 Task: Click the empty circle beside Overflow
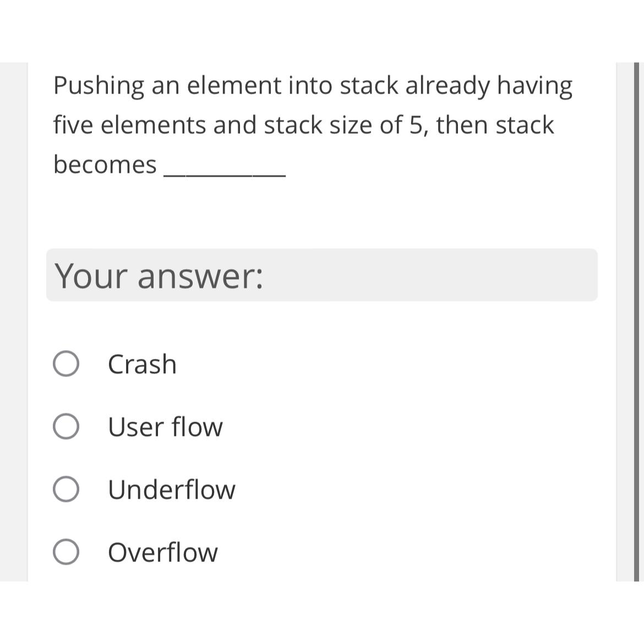[x=66, y=552]
